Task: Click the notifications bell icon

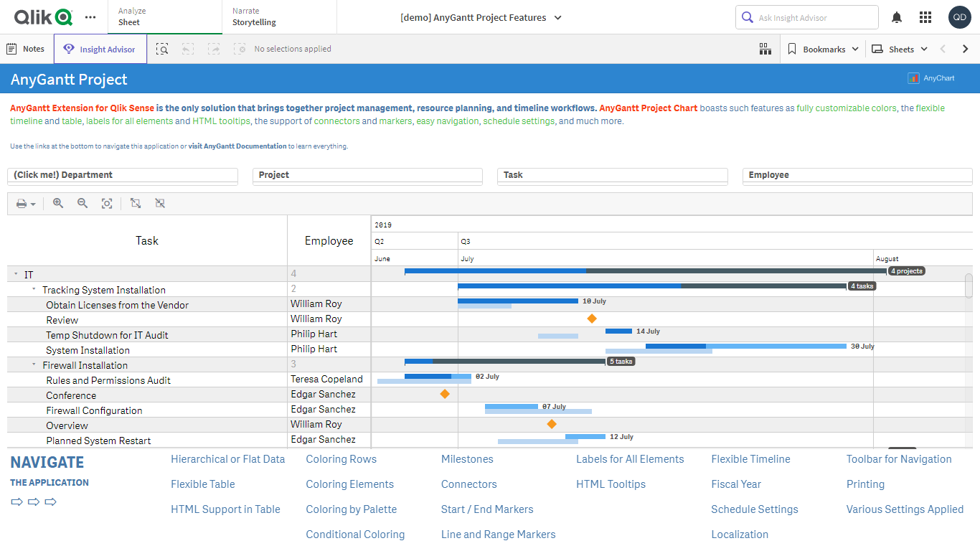Action: tap(896, 17)
